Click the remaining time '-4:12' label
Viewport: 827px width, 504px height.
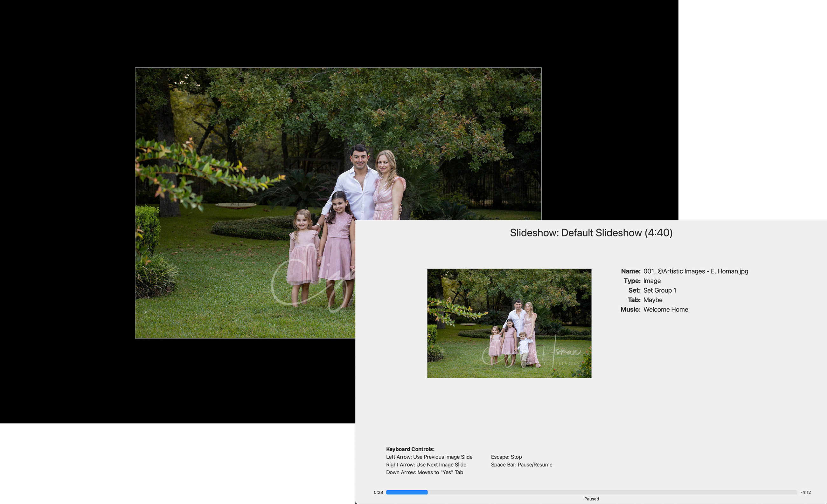pos(805,492)
